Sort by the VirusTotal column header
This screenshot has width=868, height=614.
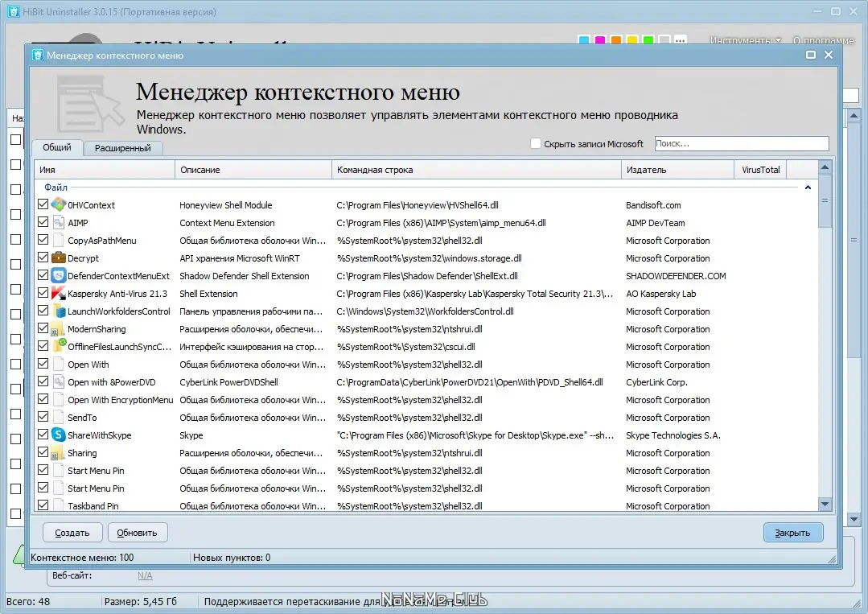coord(761,170)
